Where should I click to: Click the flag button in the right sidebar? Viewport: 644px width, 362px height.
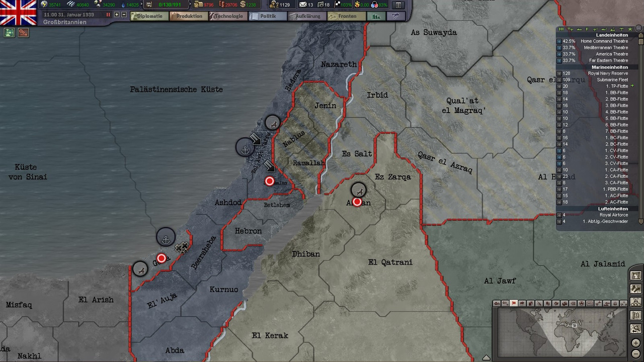click(x=636, y=316)
